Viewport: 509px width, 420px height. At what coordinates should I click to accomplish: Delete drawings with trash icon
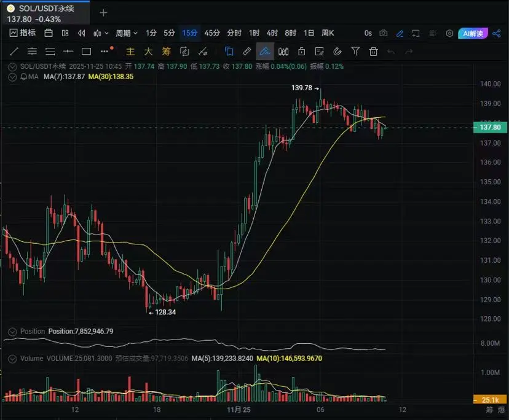373,51
